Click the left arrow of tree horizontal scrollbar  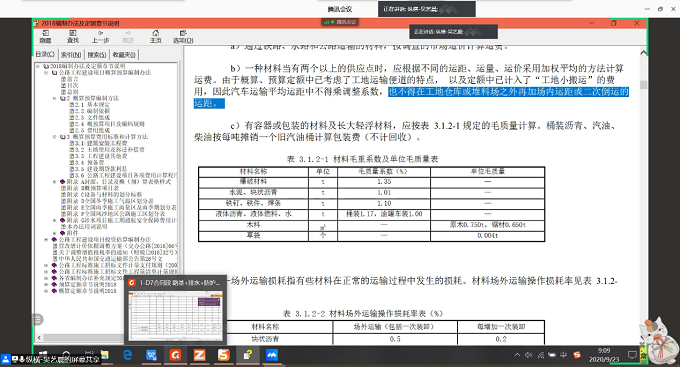point(39,338)
